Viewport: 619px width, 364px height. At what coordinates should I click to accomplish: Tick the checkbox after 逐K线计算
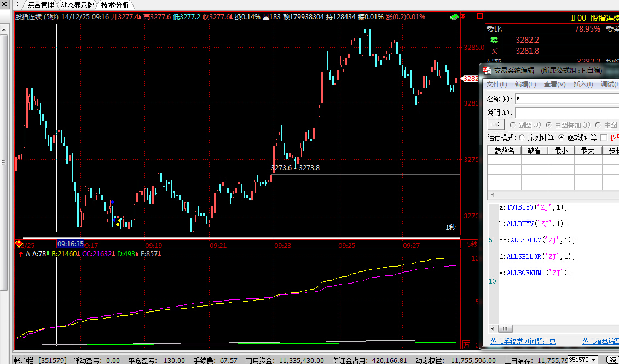604,137
